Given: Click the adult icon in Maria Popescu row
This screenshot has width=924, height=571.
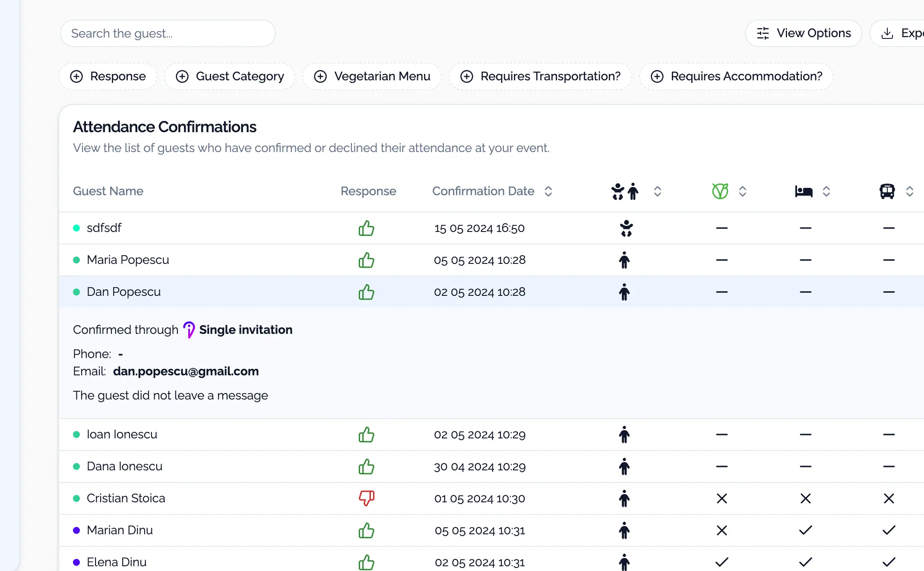Looking at the screenshot, I should pos(624,260).
